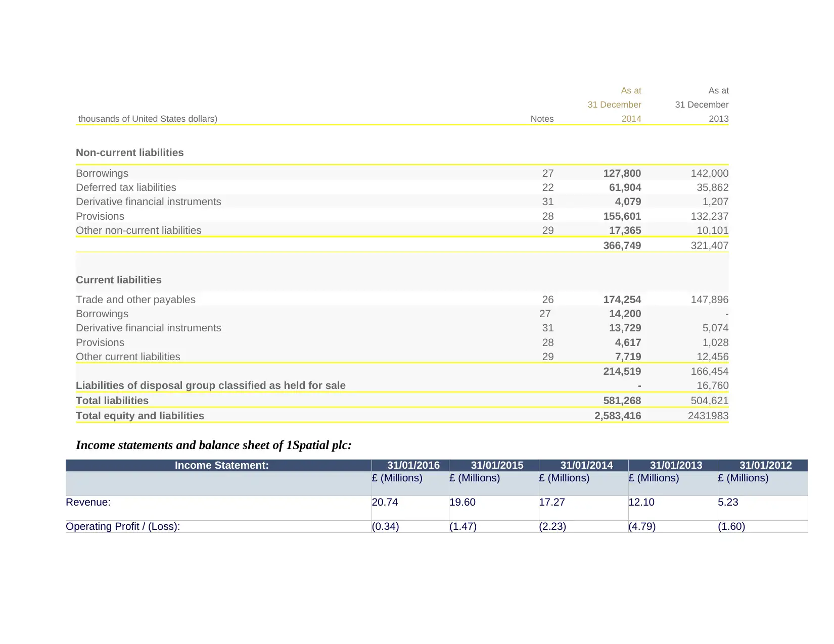Select the value 12,456
The image size is (834, 644).
pyautogui.click(x=713, y=357)
